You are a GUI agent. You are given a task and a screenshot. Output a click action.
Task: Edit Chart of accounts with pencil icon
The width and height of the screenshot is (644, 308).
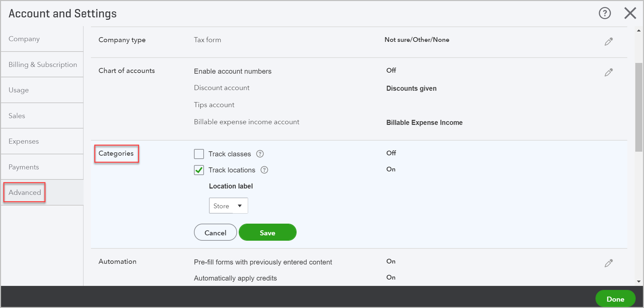click(609, 72)
